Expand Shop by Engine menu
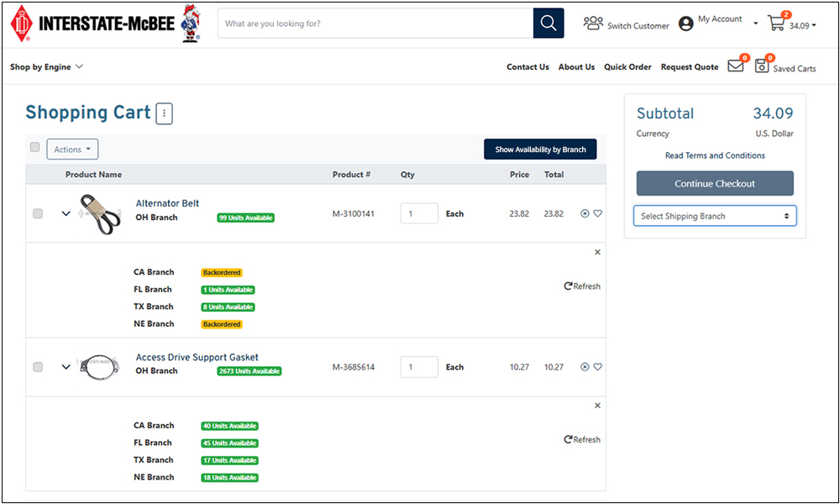Image resolution: width=840 pixels, height=504 pixels. tap(46, 67)
